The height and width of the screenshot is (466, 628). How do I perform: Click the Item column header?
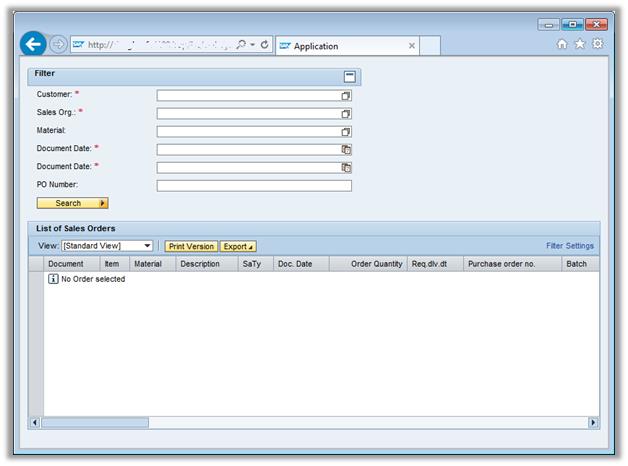tap(115, 264)
